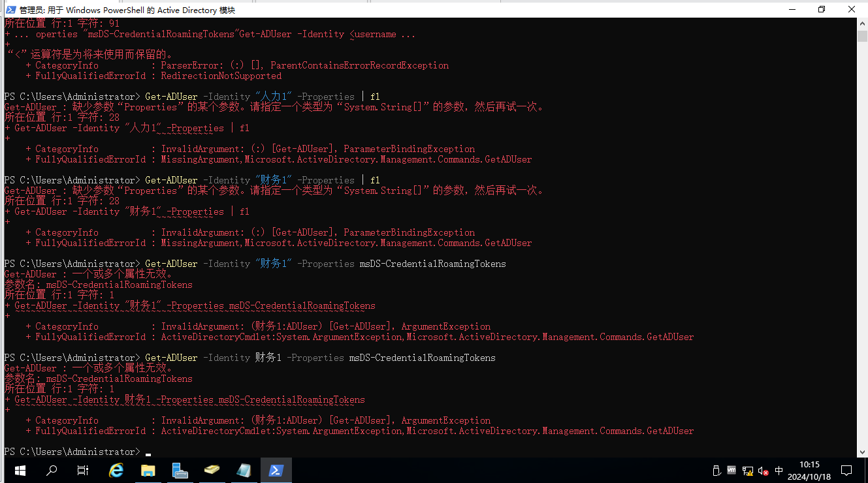Click the console scrollbar down arrow
Image resolution: width=868 pixels, height=483 pixels.
pyautogui.click(x=862, y=452)
